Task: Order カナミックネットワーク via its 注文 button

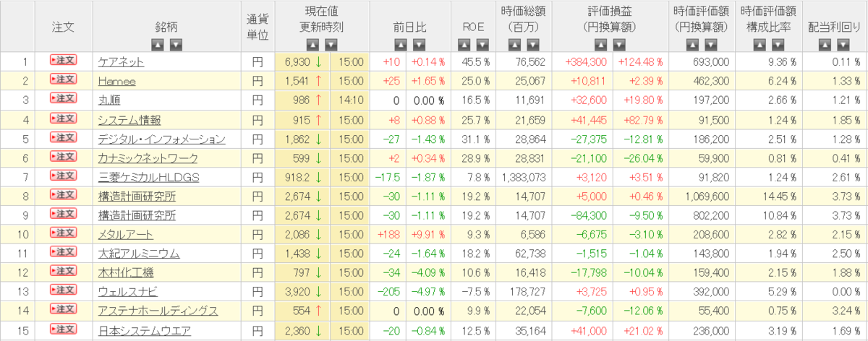Action: pyautogui.click(x=63, y=156)
